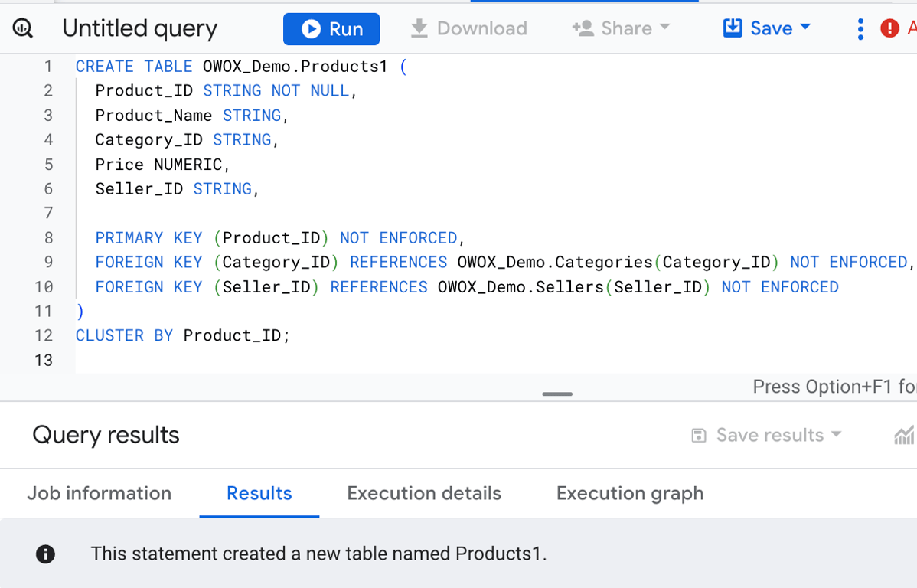Click the FOREIGN KEY Category_ID line

click(504, 262)
